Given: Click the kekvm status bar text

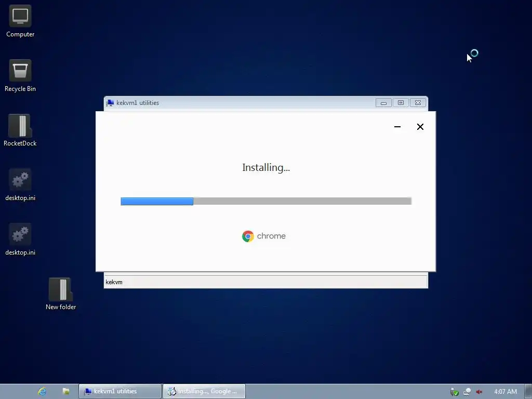Looking at the screenshot, I should pyautogui.click(x=114, y=282).
